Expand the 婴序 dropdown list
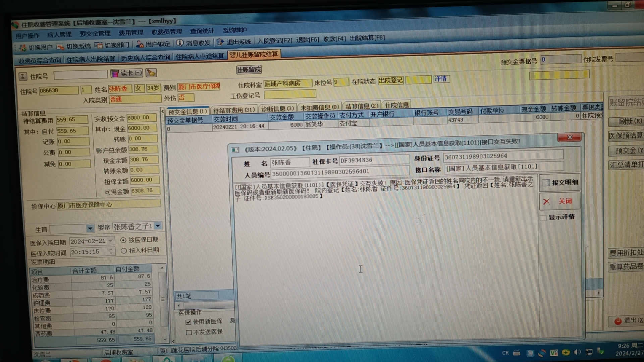This screenshot has width=644, height=362. coord(158,226)
